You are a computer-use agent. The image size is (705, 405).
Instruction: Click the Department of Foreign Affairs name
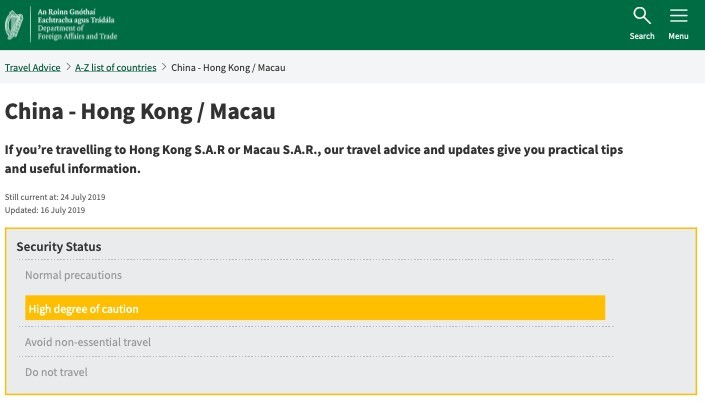point(92,24)
